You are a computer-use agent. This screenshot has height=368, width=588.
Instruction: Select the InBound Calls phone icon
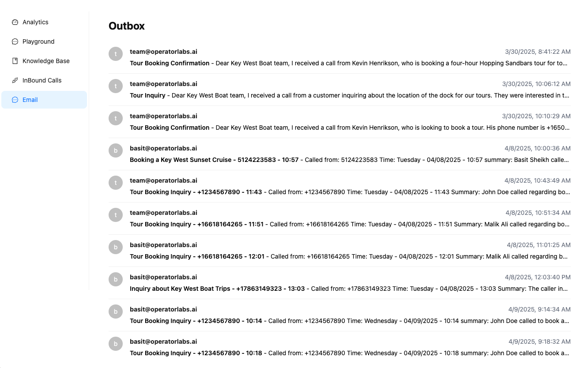15,80
